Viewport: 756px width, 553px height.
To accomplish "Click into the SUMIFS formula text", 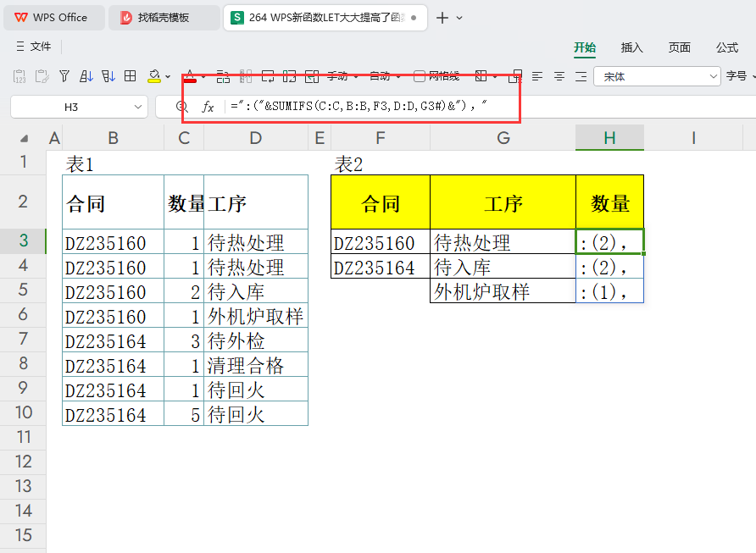I will point(359,106).
